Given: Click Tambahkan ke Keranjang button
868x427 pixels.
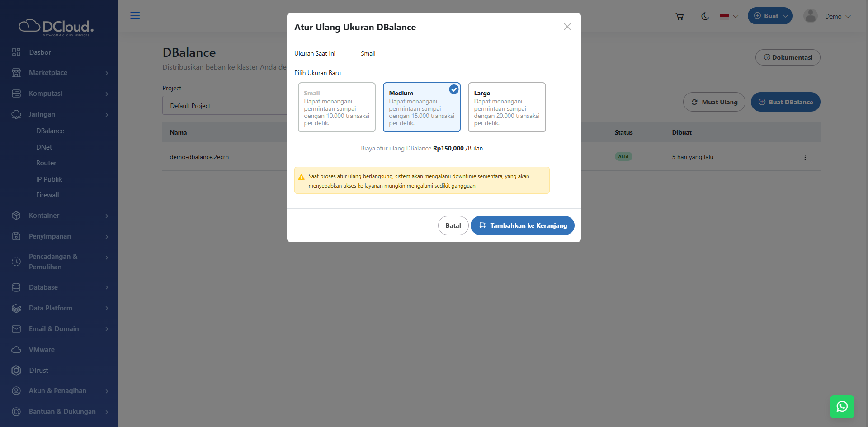Looking at the screenshot, I should [x=522, y=225].
